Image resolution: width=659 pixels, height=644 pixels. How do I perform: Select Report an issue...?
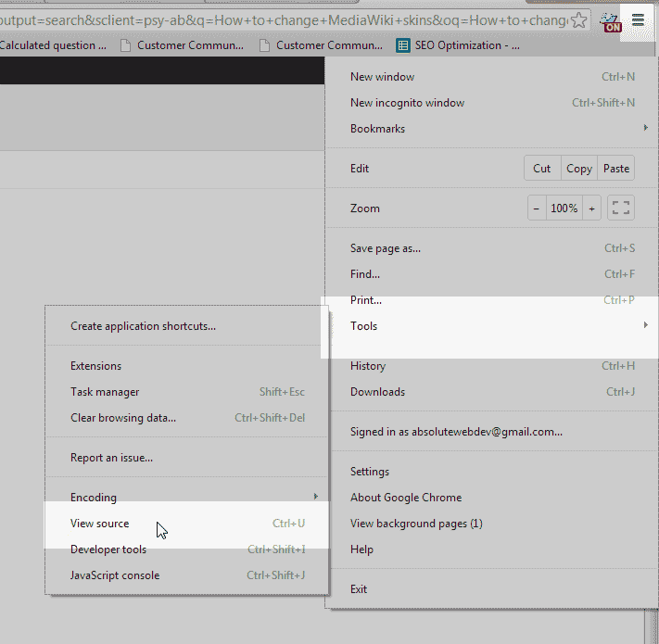(186, 458)
